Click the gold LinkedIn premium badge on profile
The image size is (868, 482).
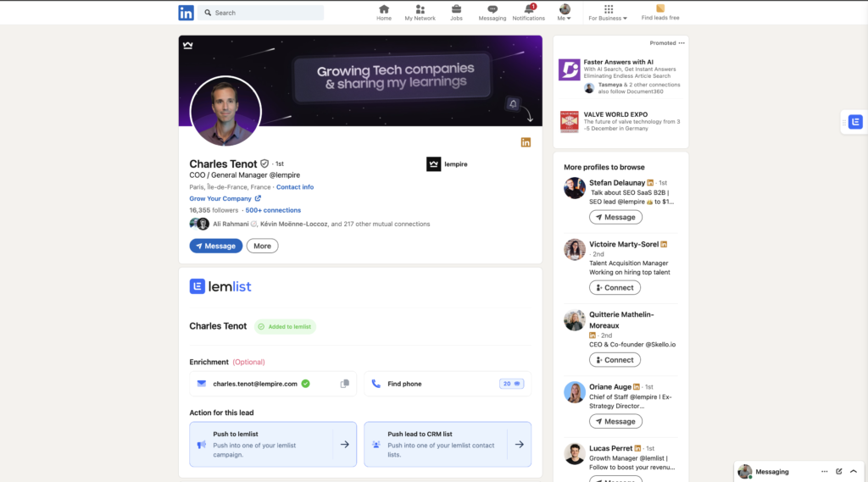coord(526,142)
